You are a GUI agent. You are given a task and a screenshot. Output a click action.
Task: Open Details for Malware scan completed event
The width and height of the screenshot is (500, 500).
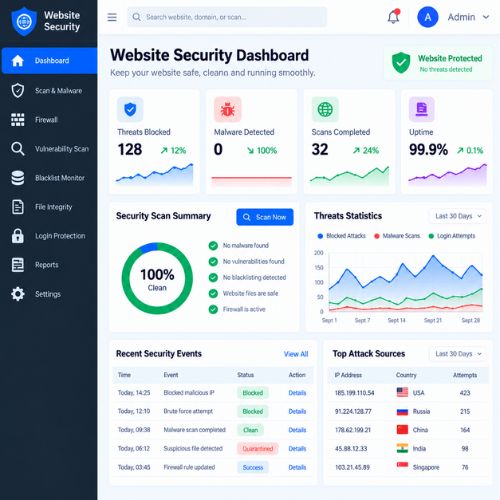pyautogui.click(x=297, y=430)
